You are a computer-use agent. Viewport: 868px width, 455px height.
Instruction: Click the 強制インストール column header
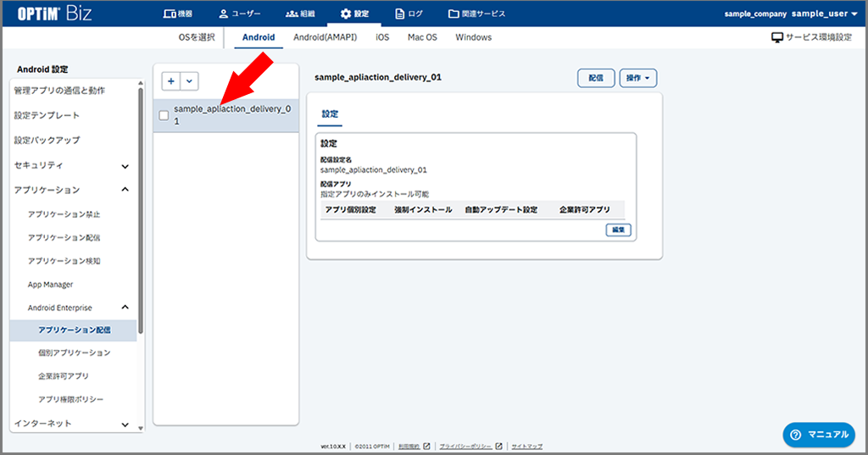[423, 210]
